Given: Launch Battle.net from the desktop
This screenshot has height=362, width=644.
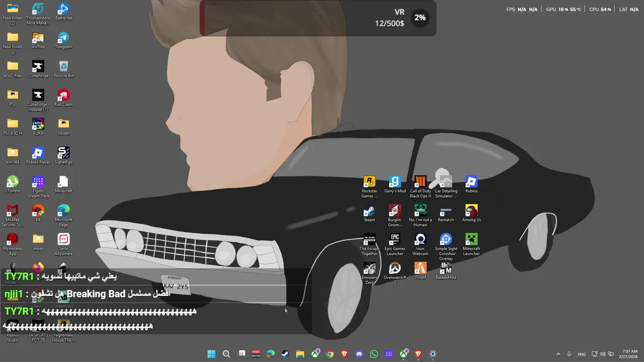Looking at the screenshot, I should click(x=63, y=12).
